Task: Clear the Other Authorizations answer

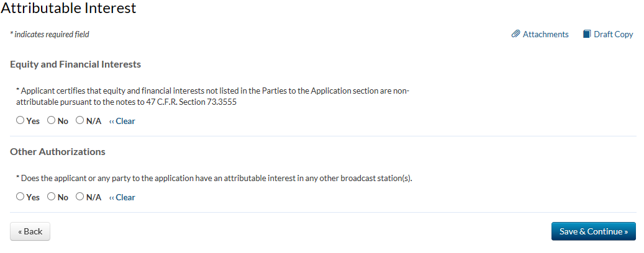Action: point(122,198)
